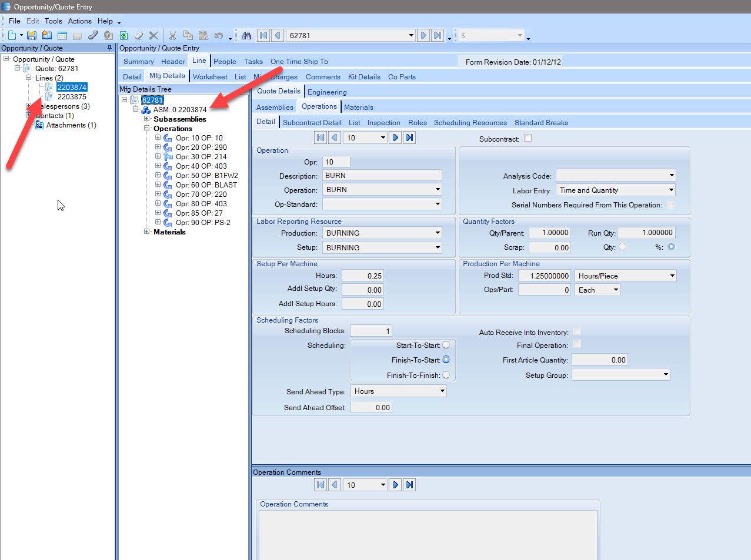This screenshot has width=751, height=560.
Task: Select the Finish-To-Start scheduling radio button
Action: click(x=446, y=360)
